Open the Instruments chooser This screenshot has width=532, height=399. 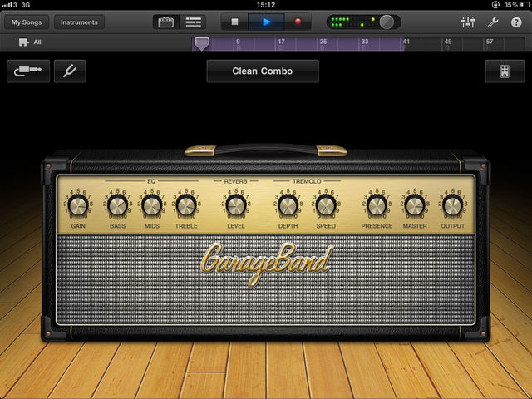click(79, 22)
